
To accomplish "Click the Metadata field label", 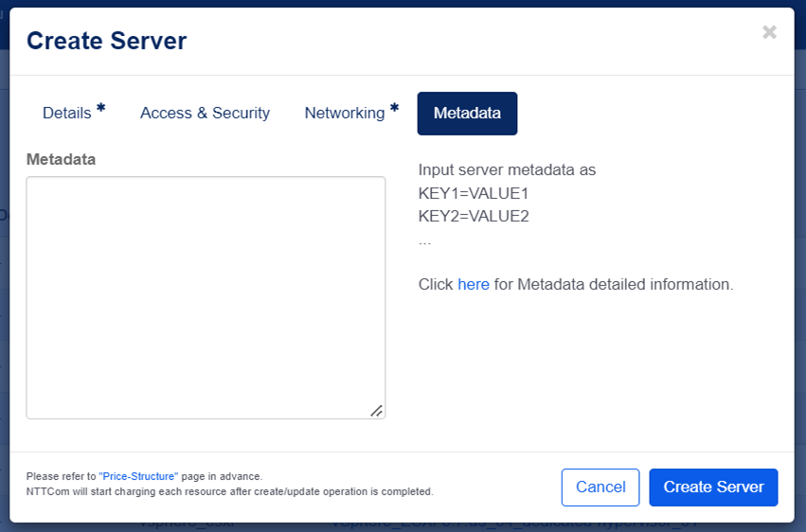I will pyautogui.click(x=62, y=159).
